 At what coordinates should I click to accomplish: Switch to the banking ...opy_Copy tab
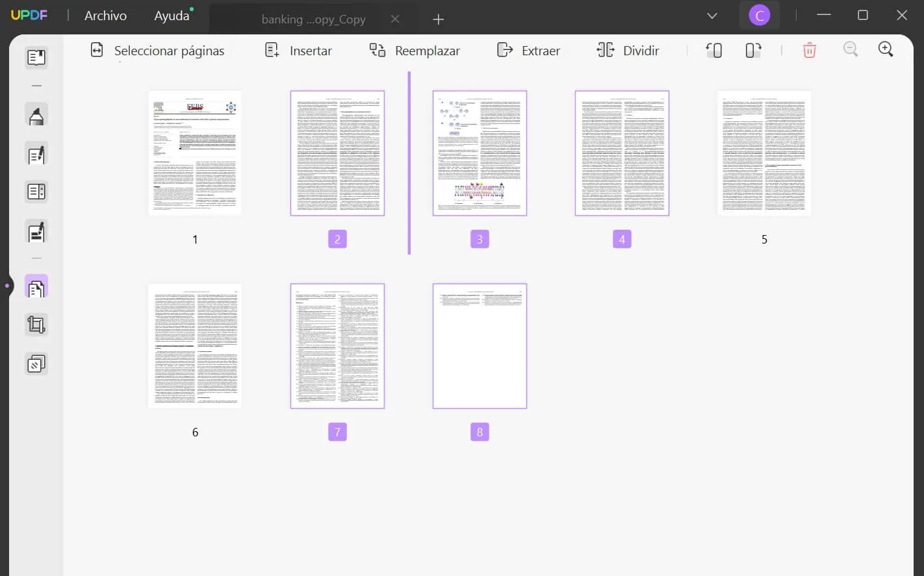[313, 19]
